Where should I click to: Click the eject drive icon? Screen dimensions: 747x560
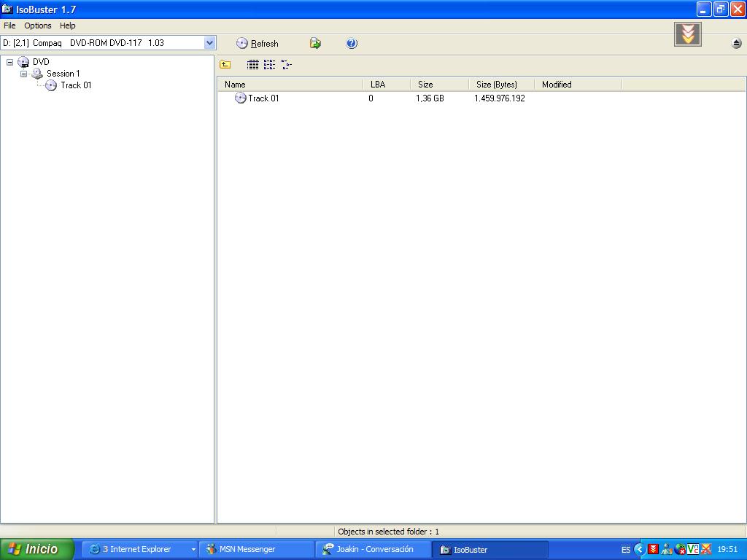click(x=736, y=43)
